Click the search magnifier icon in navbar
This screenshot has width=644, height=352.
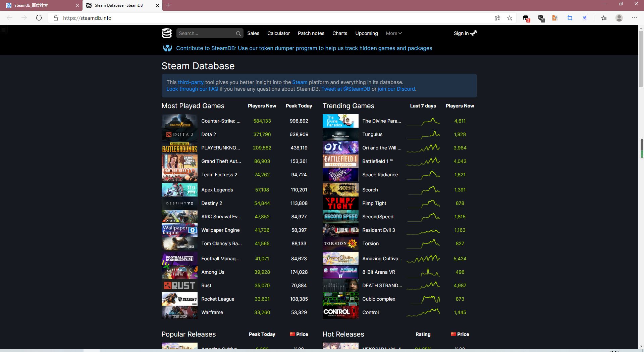coord(238,33)
